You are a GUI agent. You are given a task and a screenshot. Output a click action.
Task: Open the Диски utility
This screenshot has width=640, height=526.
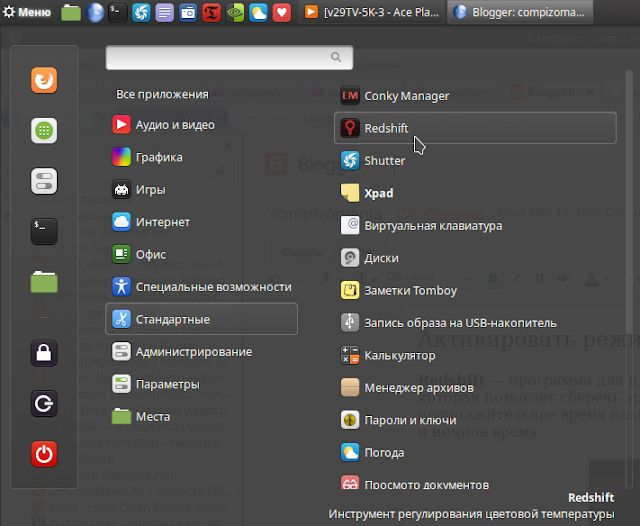pos(475,257)
